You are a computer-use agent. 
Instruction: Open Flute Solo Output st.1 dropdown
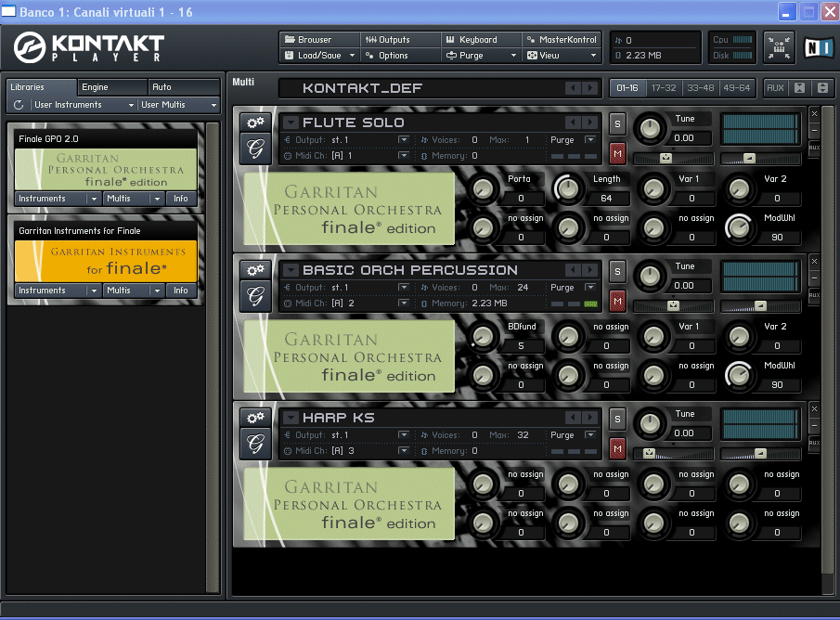point(404,140)
